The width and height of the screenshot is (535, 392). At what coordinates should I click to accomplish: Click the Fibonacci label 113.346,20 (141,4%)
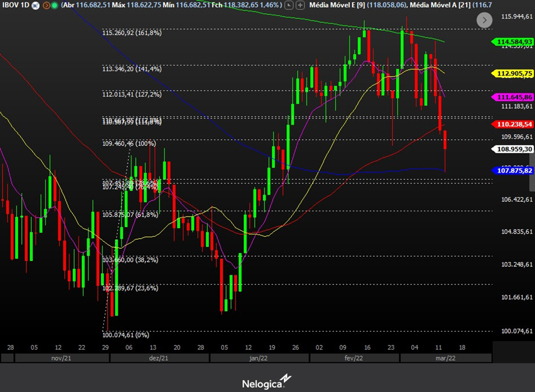(x=132, y=69)
